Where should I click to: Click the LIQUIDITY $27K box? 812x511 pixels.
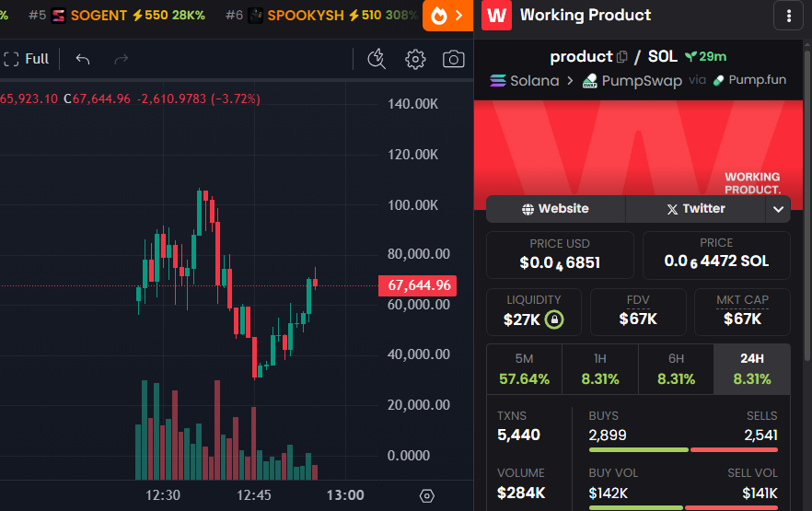(534, 312)
